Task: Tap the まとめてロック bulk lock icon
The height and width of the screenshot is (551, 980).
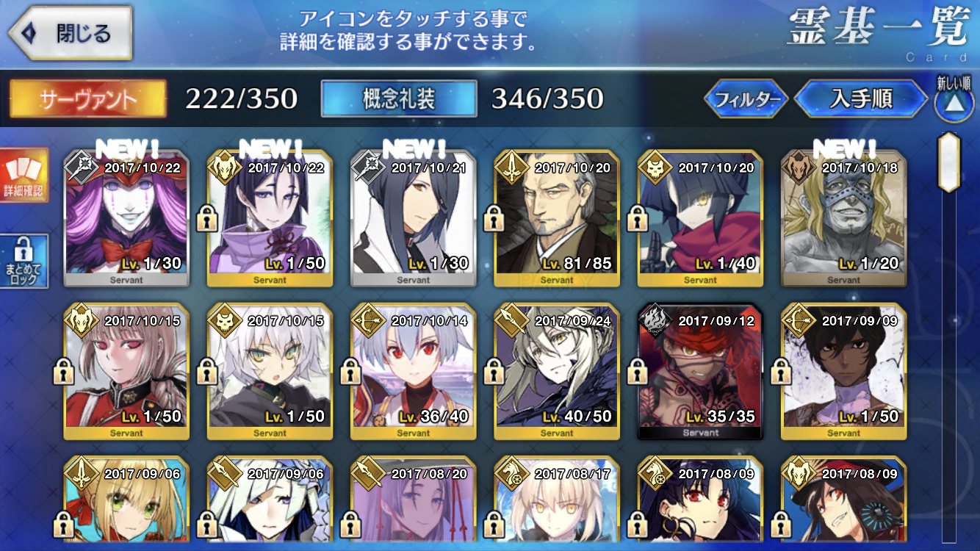Action: point(24,262)
